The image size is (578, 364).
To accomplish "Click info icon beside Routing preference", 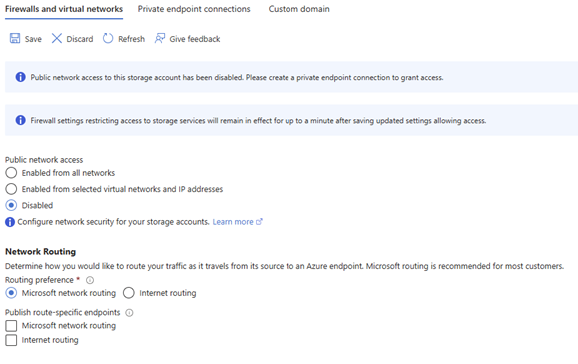I will 90,280.
